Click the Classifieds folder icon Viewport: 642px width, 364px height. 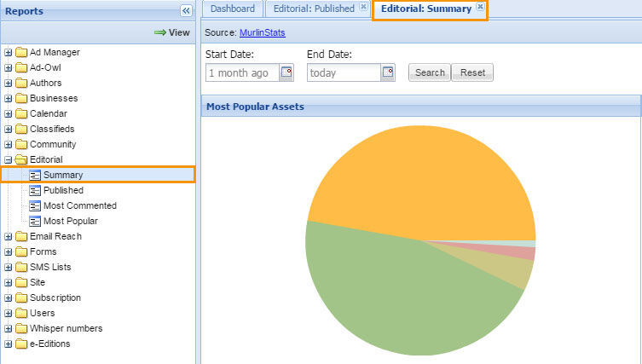(x=21, y=129)
